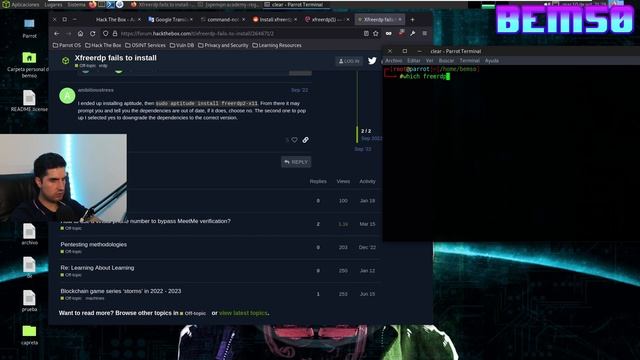Close the Hack The Box tab
640x360 pixels.
[x=139, y=19]
